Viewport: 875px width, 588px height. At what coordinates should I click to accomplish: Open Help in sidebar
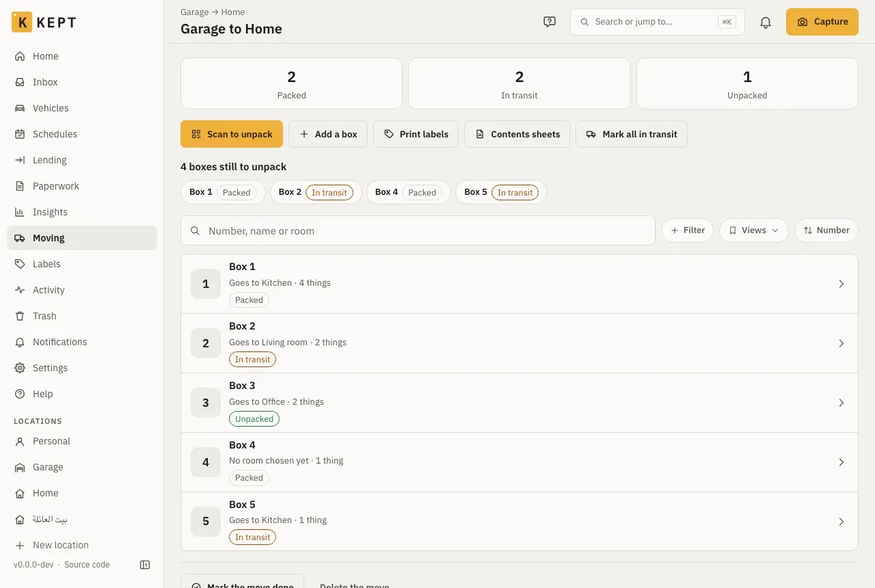click(82, 394)
